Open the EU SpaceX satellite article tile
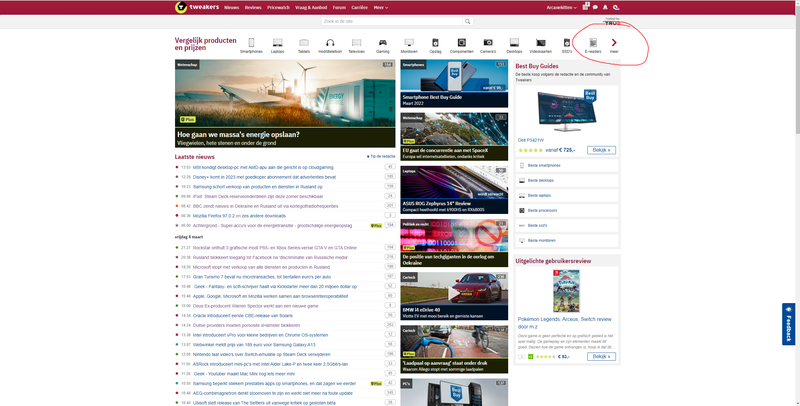 click(x=454, y=137)
